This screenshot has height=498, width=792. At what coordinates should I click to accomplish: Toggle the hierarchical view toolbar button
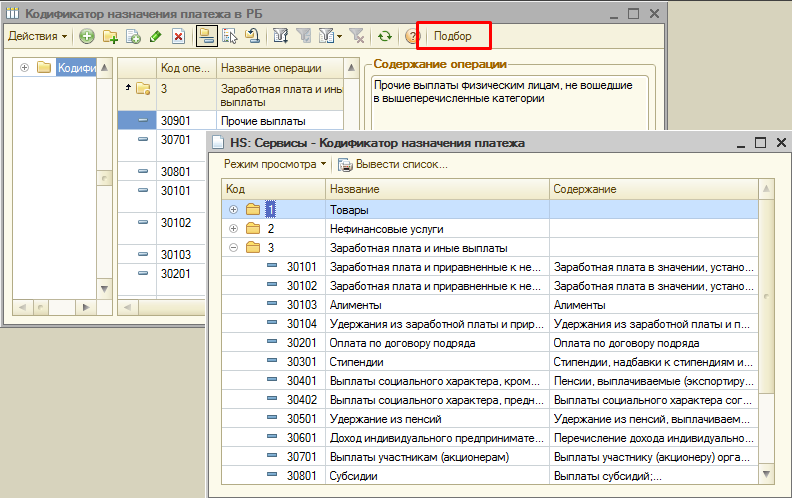click(206, 37)
